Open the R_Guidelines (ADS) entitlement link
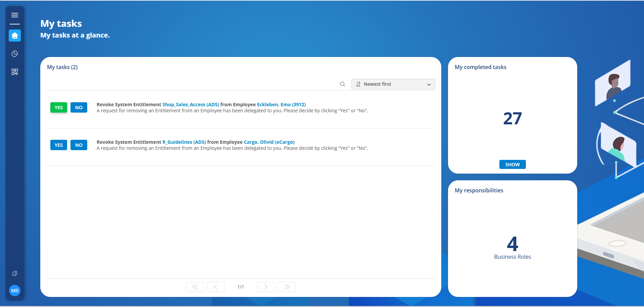 [x=184, y=142]
